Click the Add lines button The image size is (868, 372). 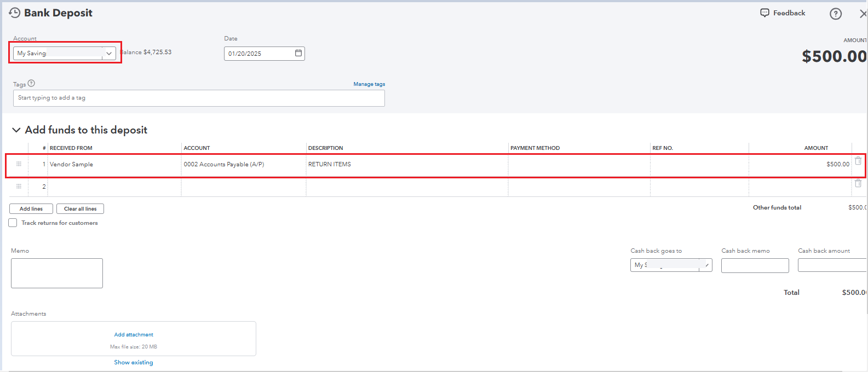31,209
